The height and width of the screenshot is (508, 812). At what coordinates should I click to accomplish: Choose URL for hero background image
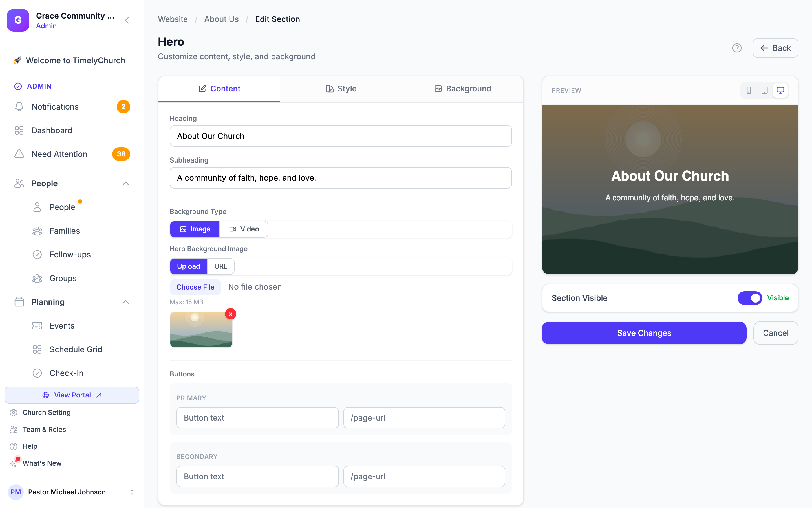[221, 266]
